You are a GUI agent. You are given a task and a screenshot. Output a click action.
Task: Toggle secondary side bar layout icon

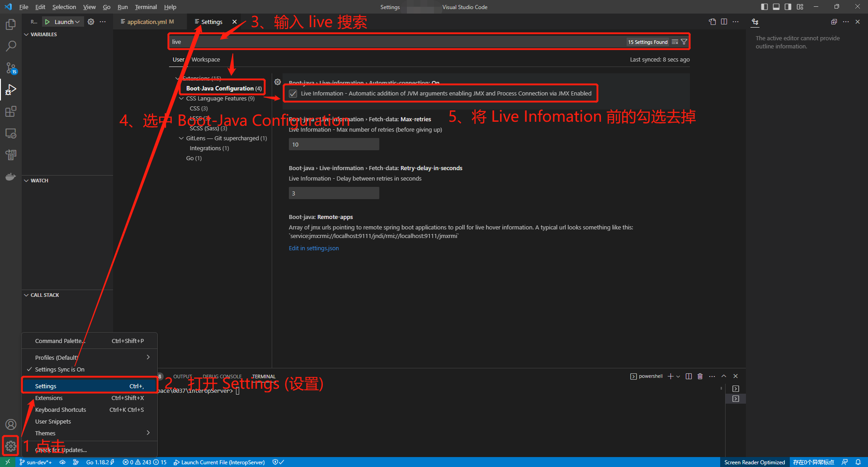coord(788,7)
